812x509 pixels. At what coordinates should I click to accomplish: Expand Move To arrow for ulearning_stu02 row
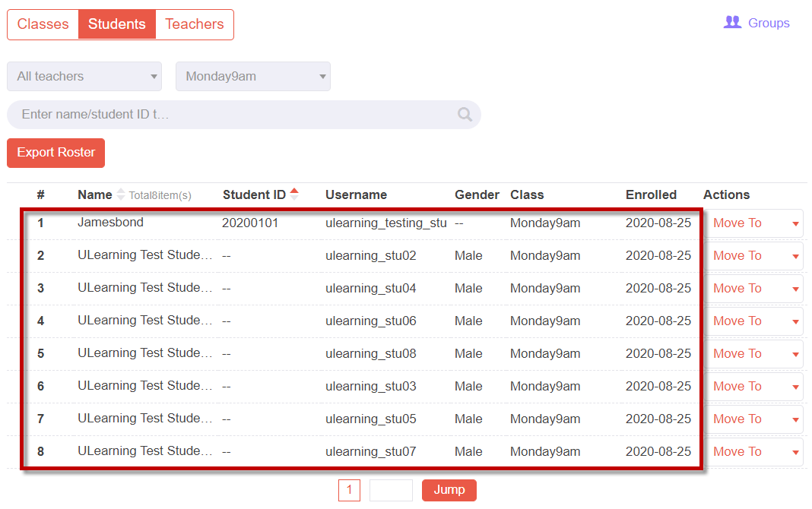point(795,257)
